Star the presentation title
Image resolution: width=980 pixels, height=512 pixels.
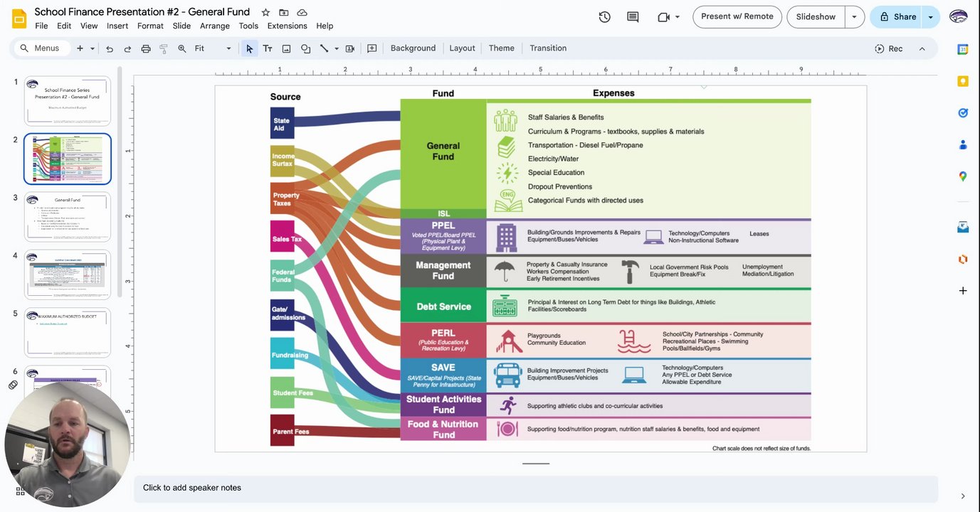[x=265, y=12]
